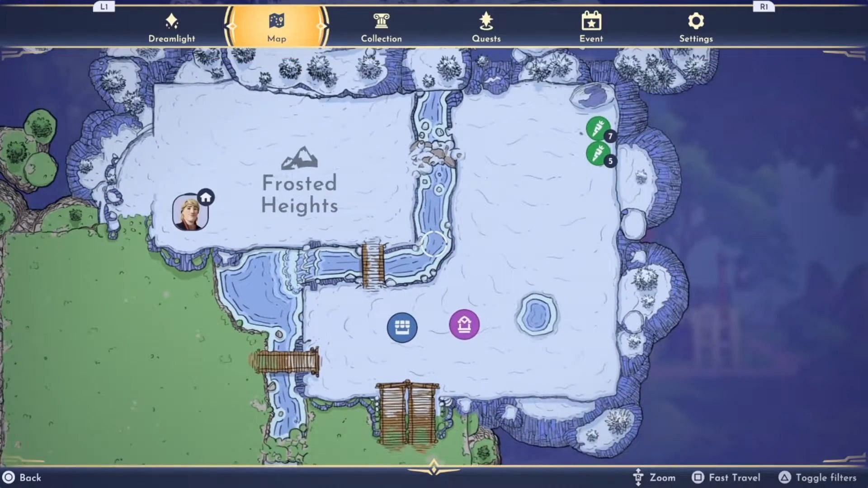Open the Settings menu
The width and height of the screenshot is (868, 488).
coord(696,27)
